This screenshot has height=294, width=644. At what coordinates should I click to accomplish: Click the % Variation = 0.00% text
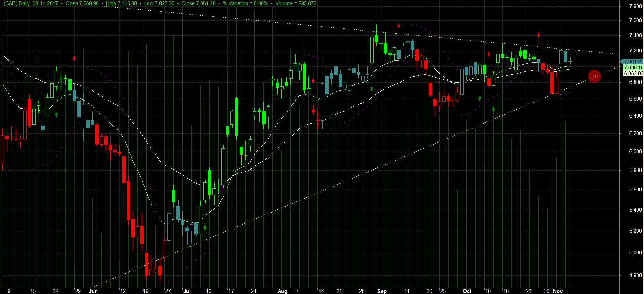click(x=245, y=3)
